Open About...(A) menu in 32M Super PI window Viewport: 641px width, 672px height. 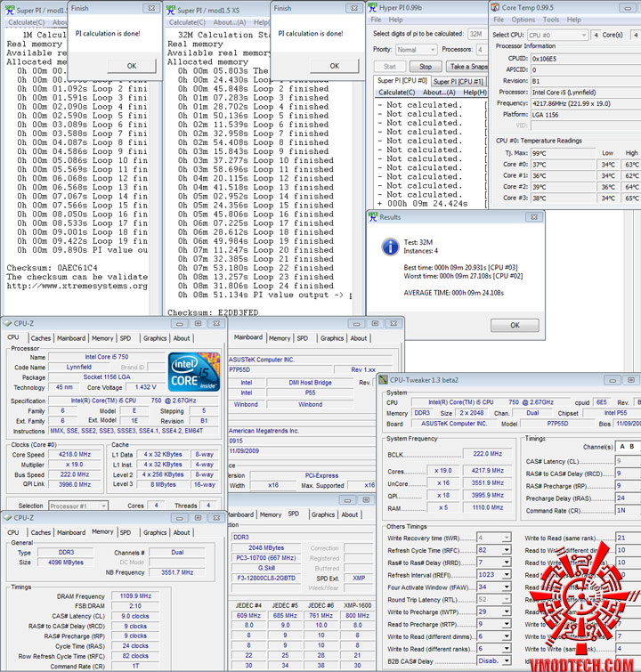[230, 22]
